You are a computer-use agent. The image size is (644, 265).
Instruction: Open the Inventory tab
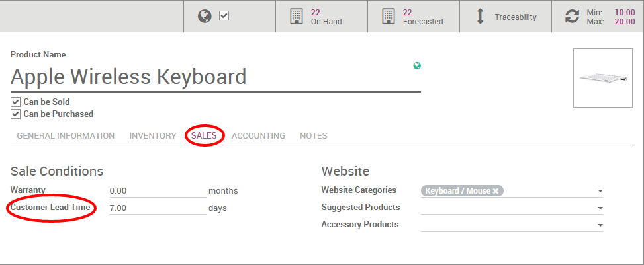click(153, 136)
